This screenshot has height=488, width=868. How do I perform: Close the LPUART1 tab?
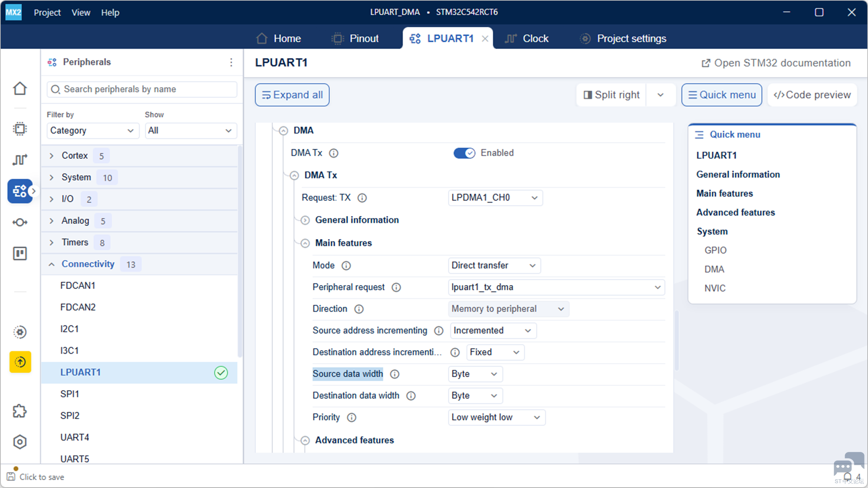tap(485, 39)
